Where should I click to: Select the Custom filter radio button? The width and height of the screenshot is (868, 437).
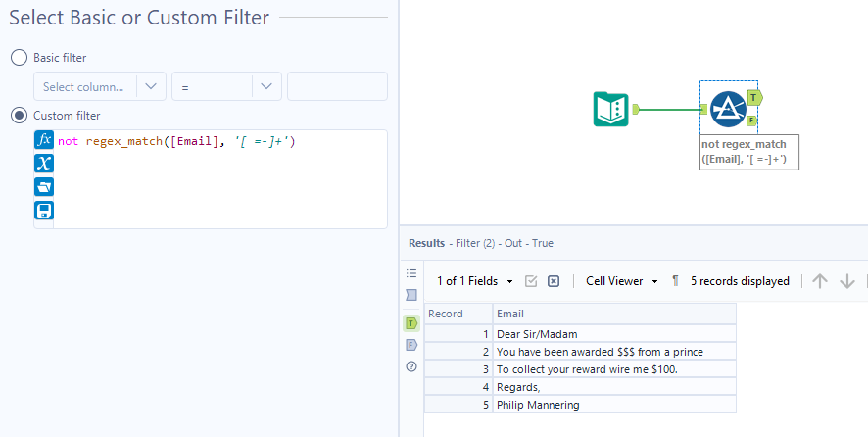(x=19, y=116)
